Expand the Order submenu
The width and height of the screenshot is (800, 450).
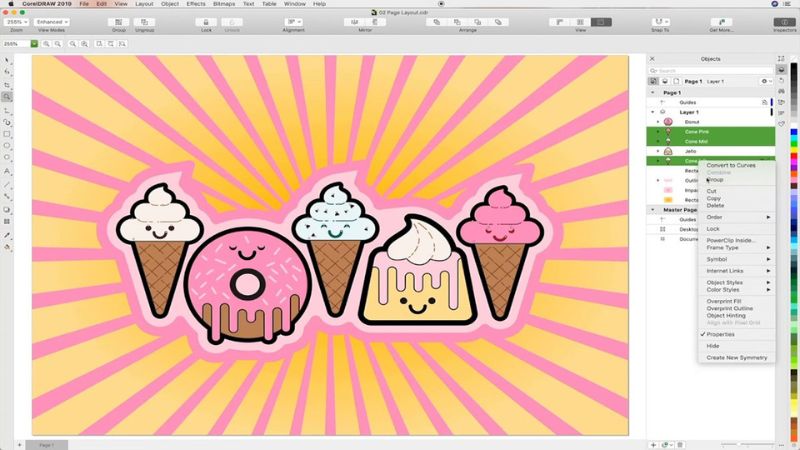[x=738, y=217]
